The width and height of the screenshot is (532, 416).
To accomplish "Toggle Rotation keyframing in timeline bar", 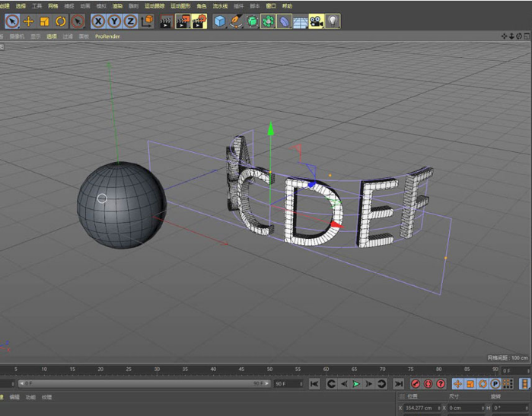I will (483, 384).
